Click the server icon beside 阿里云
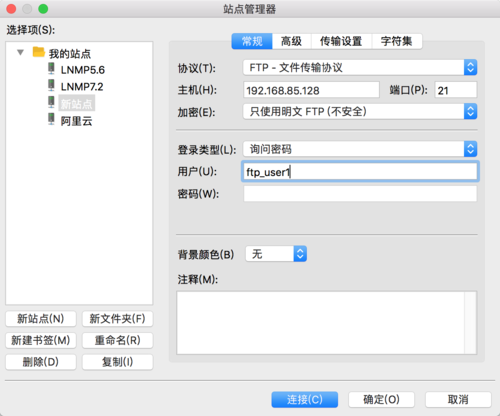The image size is (500, 416). pyautogui.click(x=51, y=119)
